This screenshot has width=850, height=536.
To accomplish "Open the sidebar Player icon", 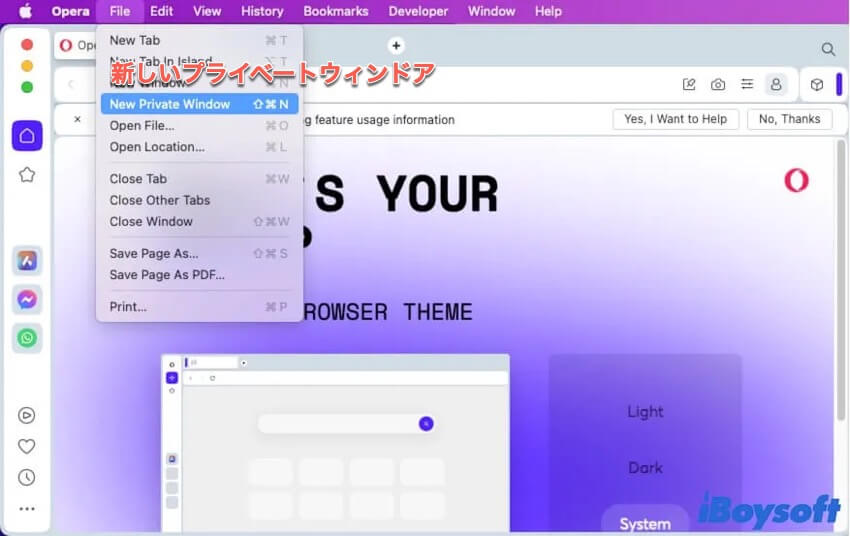I will tap(27, 415).
